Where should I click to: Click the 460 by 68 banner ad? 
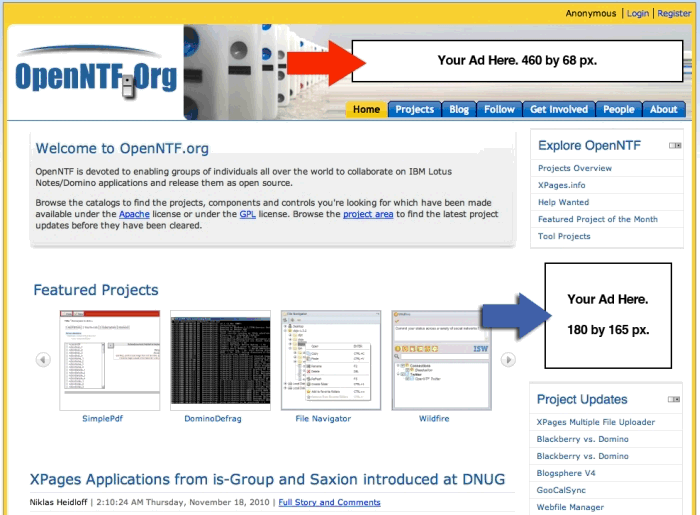tap(517, 61)
